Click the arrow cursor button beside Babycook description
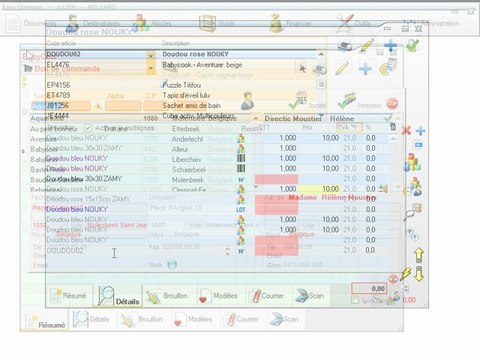The image size is (480, 360). 302,68
